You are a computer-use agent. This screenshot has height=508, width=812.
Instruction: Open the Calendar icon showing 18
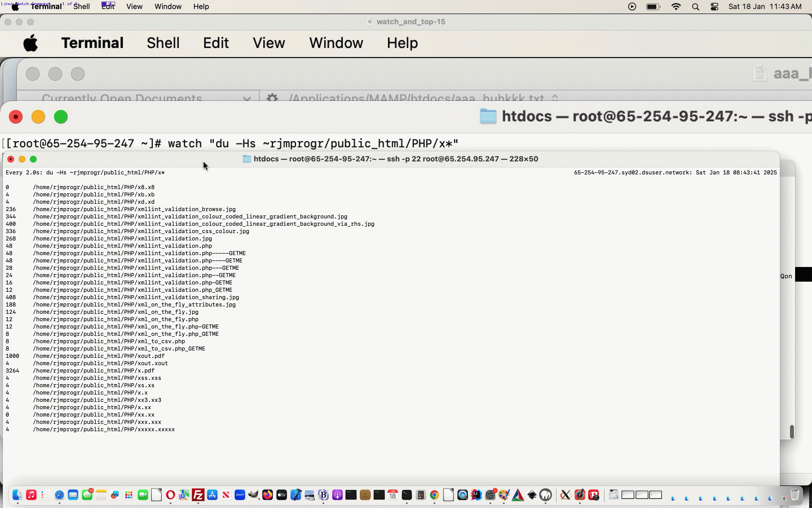click(392, 495)
